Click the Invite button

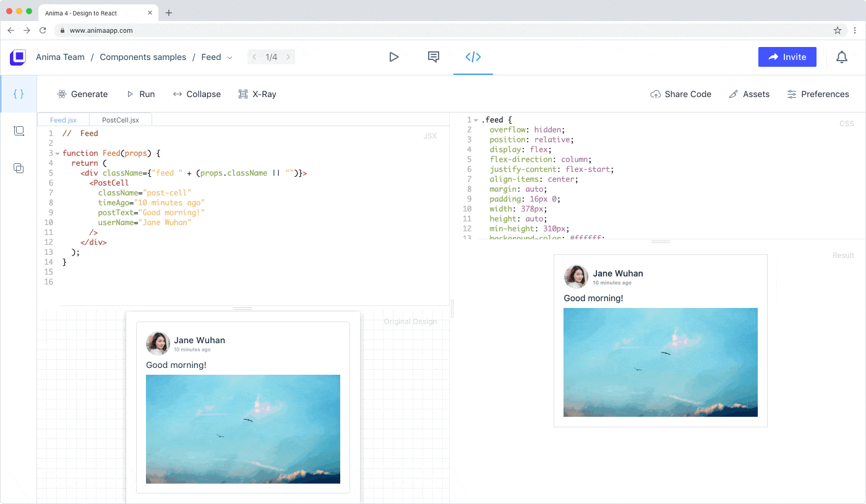[787, 57]
